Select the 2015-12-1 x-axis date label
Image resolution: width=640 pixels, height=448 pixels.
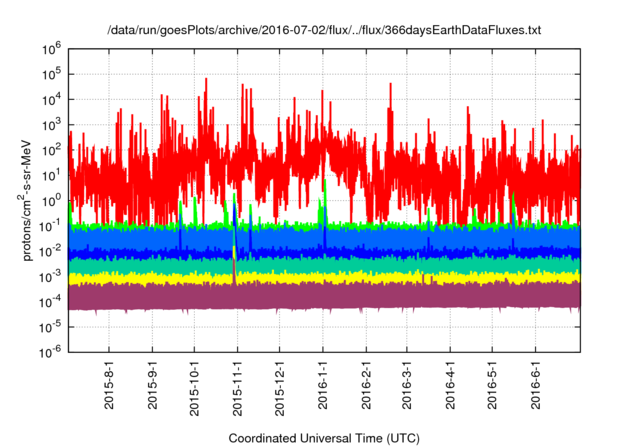279,388
